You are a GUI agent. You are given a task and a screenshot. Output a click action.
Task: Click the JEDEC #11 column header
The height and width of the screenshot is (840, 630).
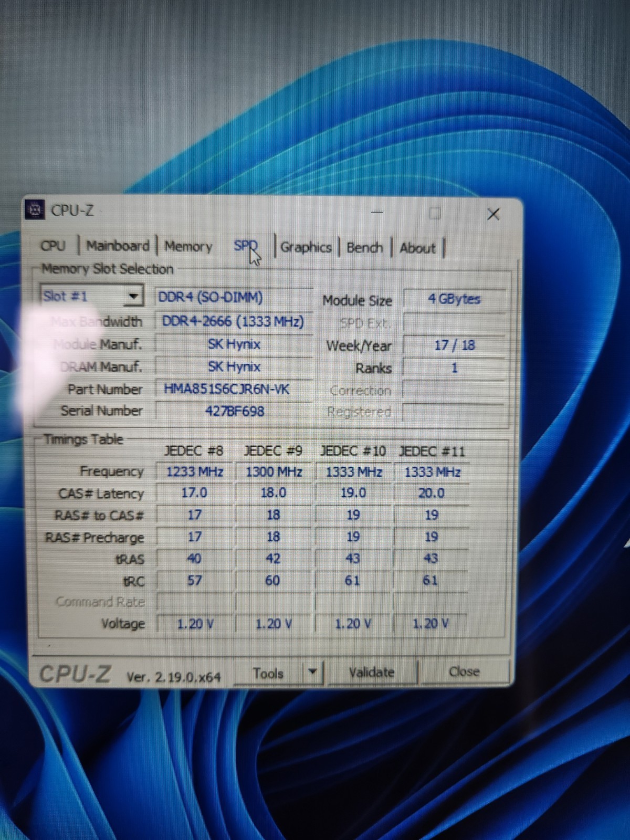click(x=432, y=451)
